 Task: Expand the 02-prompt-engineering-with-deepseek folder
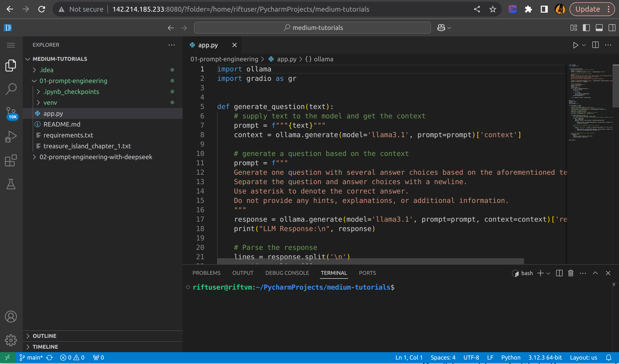tap(95, 157)
